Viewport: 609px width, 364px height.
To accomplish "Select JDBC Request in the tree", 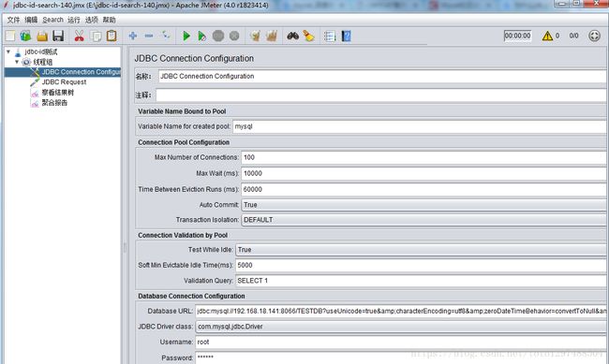I will click(x=64, y=82).
